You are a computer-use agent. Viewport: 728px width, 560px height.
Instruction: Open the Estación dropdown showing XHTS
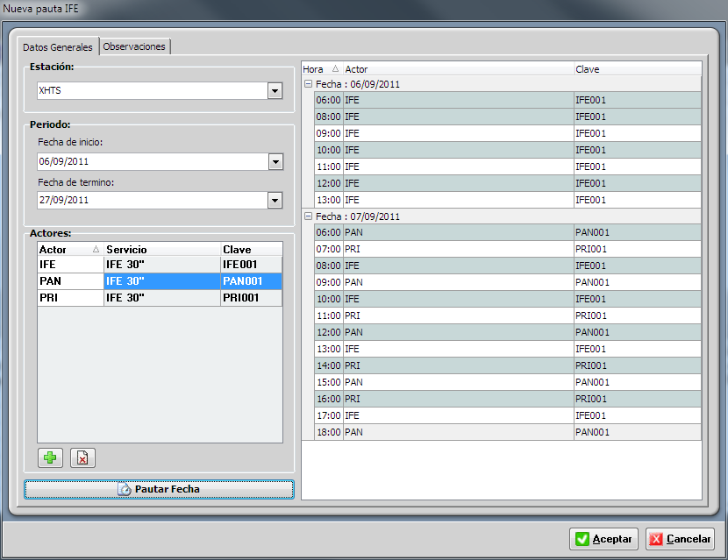tap(275, 91)
